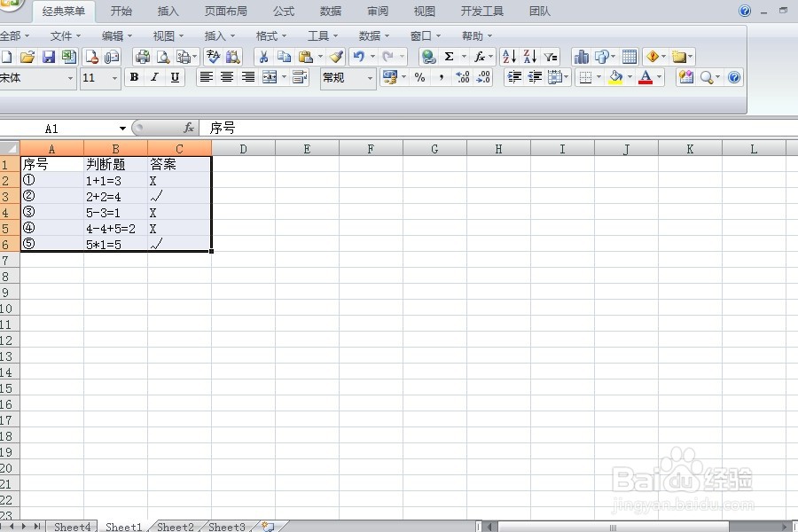This screenshot has width=798, height=532.
Task: Toggle bold formatting
Action: click(x=134, y=77)
